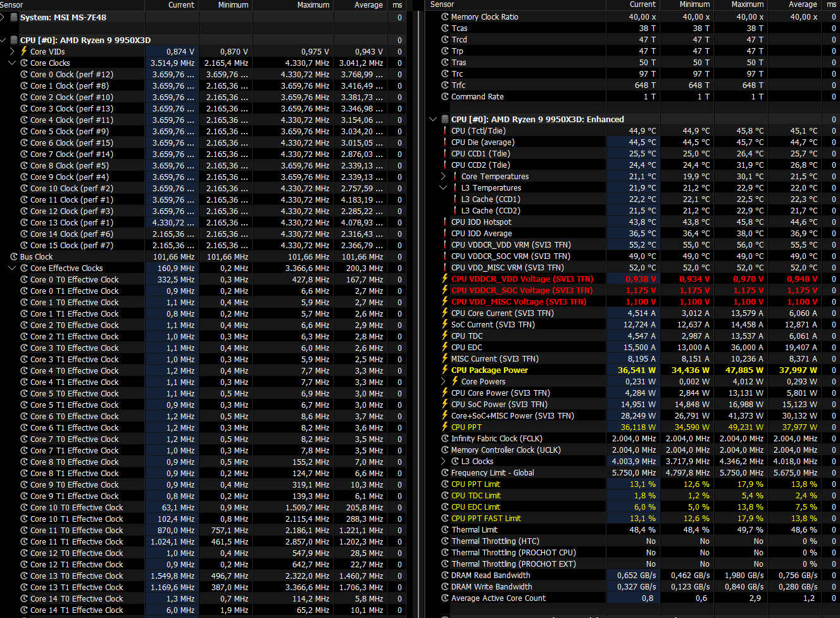The image size is (840, 618).
Task: Collapse the CPU [#0] Enhanced sensor group
Action: pos(434,119)
